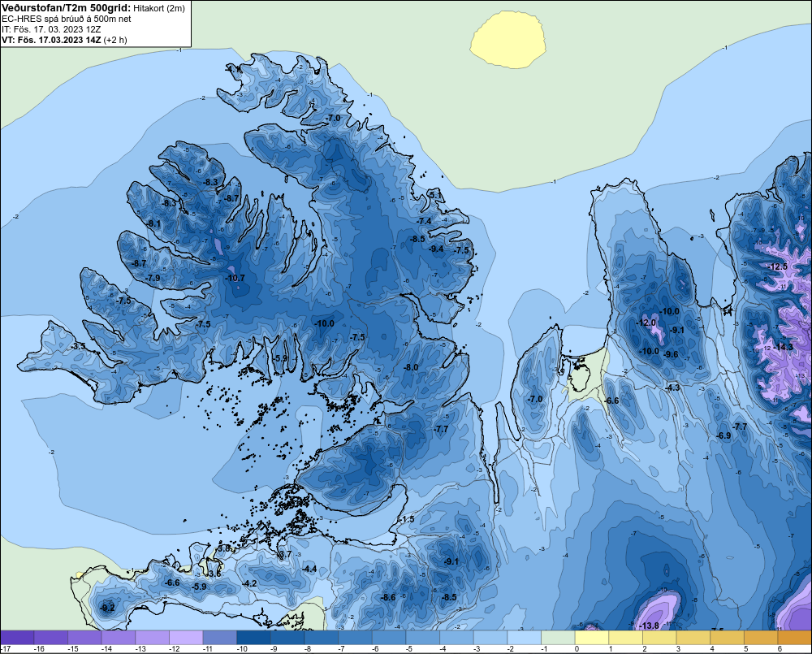The height and width of the screenshot is (654, 812).
Task: Click the -8.1 temperature value
Action: click(x=153, y=223)
